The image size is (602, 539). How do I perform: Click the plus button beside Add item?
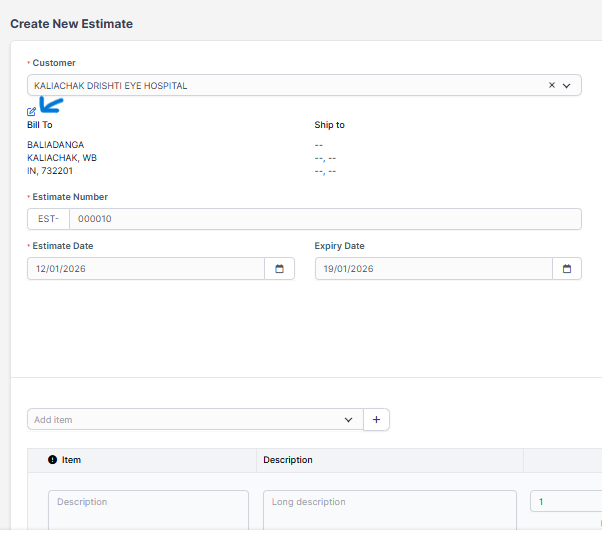pyautogui.click(x=376, y=420)
